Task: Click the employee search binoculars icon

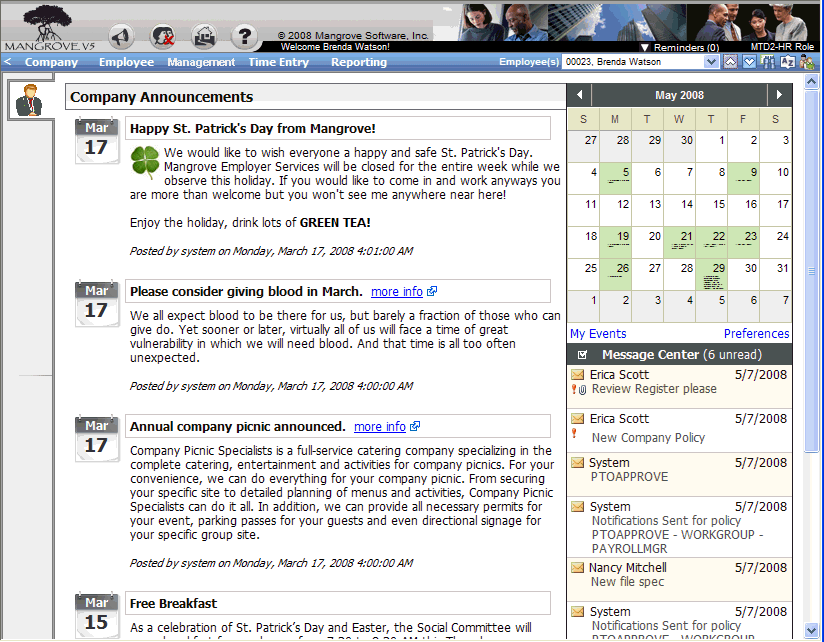Action: (768, 62)
